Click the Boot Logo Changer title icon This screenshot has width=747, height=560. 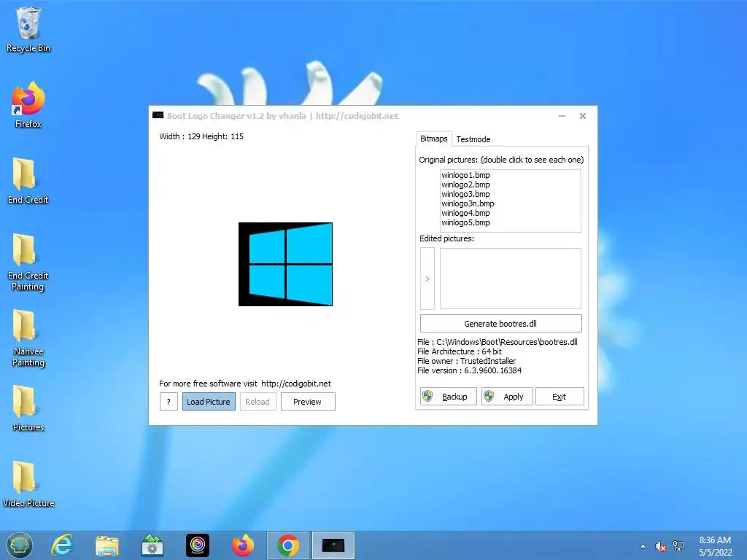pos(158,115)
